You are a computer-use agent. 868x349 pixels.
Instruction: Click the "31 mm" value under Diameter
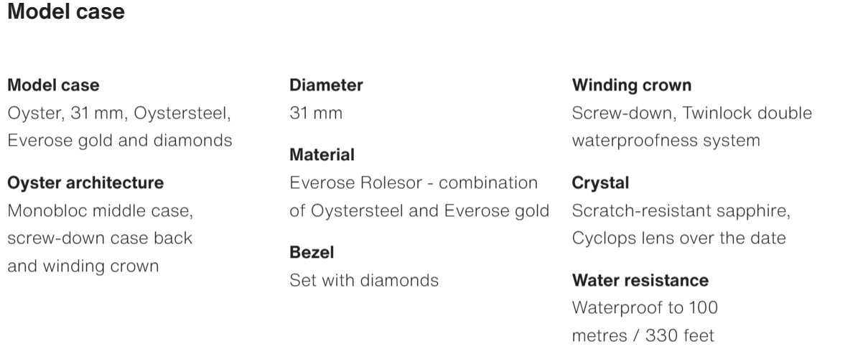click(316, 113)
